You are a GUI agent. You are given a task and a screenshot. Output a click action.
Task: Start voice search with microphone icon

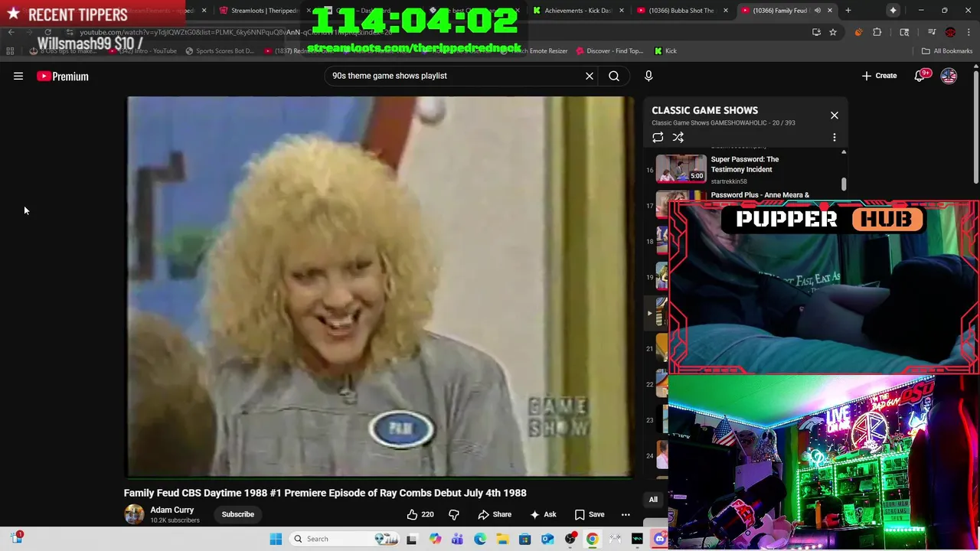(648, 76)
